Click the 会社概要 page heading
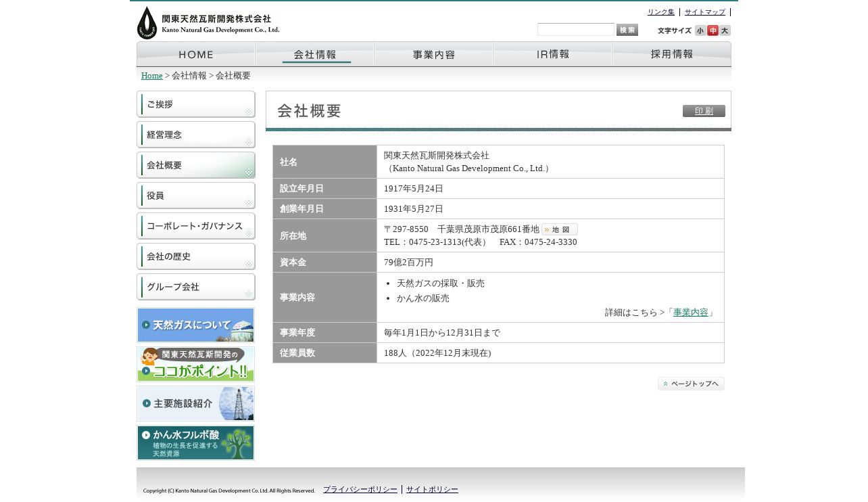 [310, 111]
